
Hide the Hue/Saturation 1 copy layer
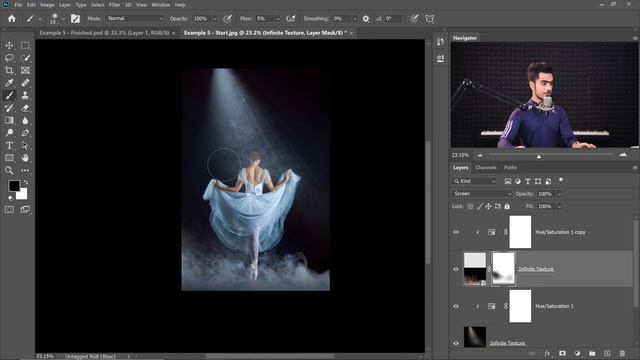click(456, 232)
